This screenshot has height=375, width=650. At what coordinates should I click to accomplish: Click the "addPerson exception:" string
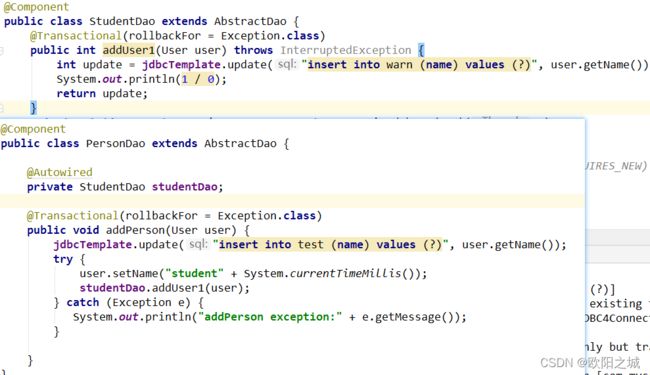coord(270,317)
